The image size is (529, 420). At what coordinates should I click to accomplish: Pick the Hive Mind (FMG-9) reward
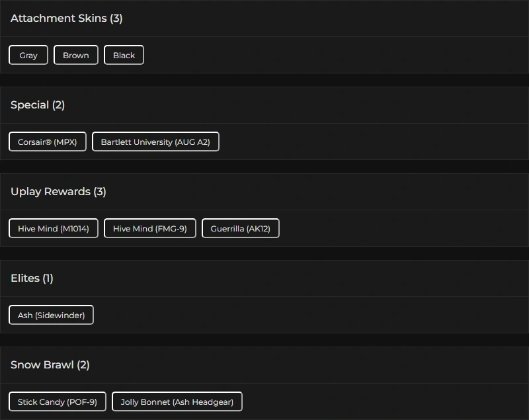150,229
